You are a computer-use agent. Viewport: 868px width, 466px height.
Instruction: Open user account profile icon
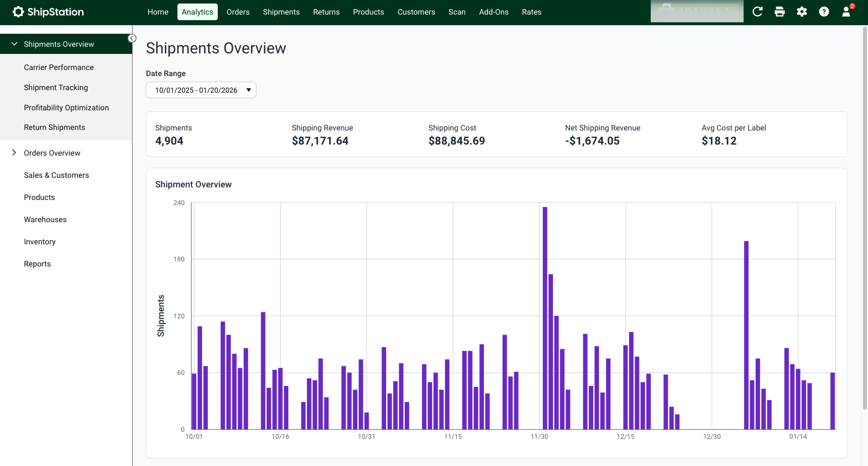tap(846, 12)
